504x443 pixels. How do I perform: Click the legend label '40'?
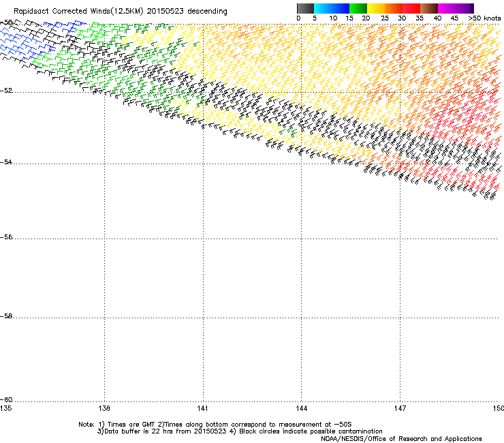pyautogui.click(x=437, y=18)
